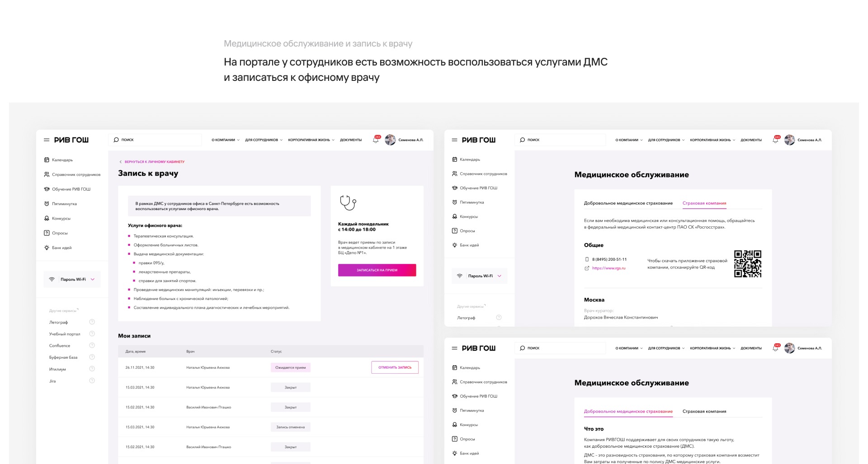868x464 pixels.
Task: Open the Документы menu item
Action: coord(352,140)
